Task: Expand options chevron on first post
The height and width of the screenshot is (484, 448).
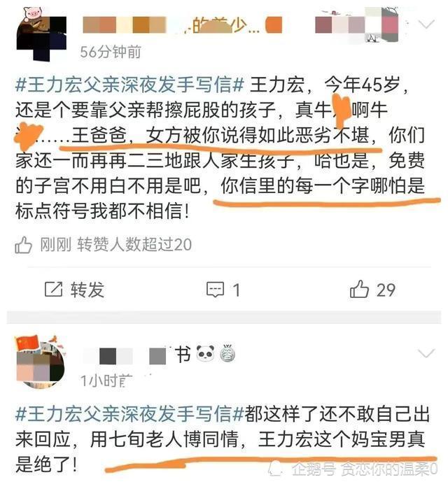Action: (x=426, y=24)
